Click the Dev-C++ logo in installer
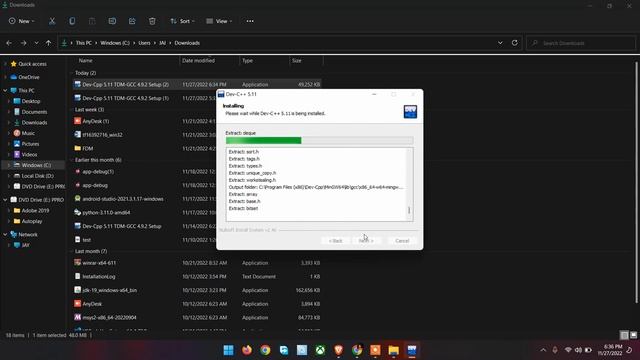 pos(410,111)
